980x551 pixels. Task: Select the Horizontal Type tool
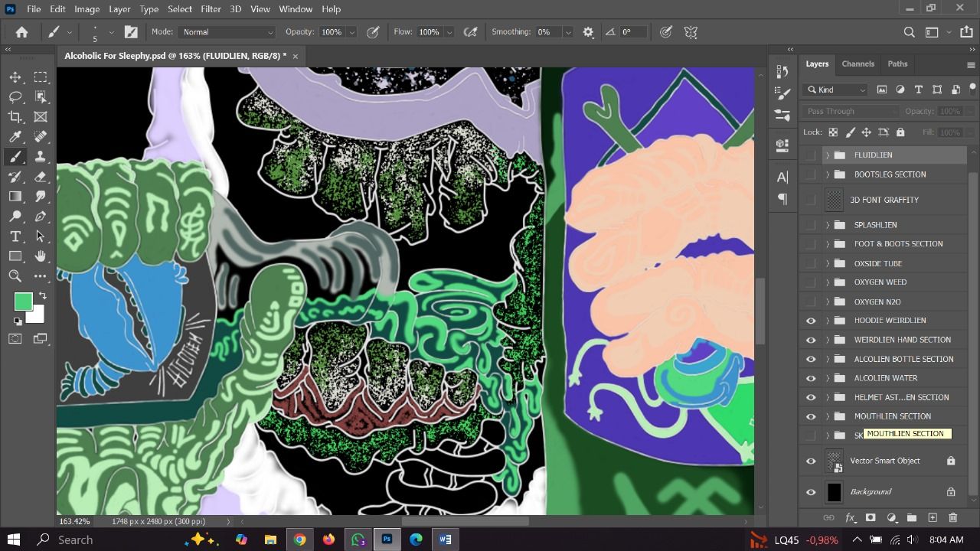[x=15, y=236]
